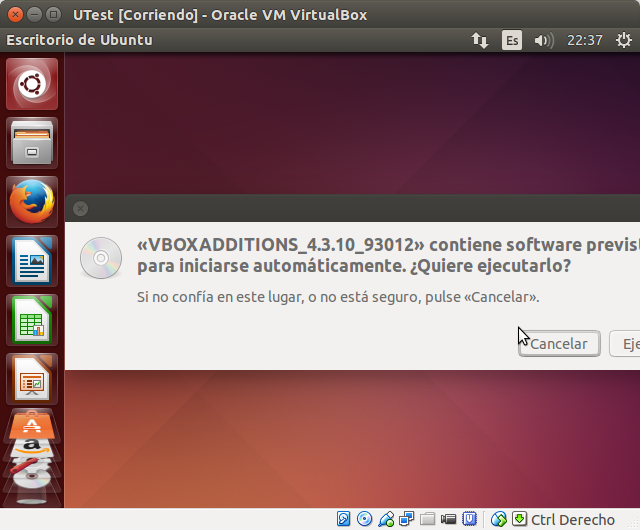Minimize the VirtualBox UTest window

pyautogui.click(x=34, y=15)
